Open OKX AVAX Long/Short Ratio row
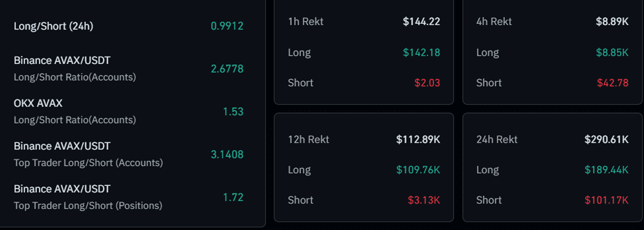The image size is (644, 230). 129,111
